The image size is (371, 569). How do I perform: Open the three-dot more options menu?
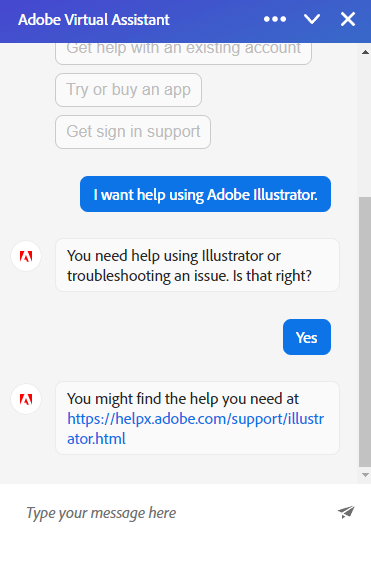[x=275, y=19]
